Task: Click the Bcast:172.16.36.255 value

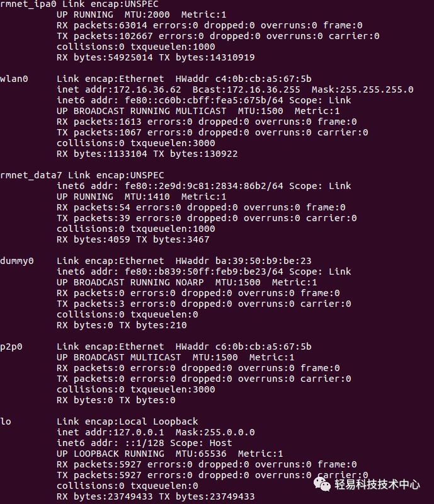Action: coord(246,89)
